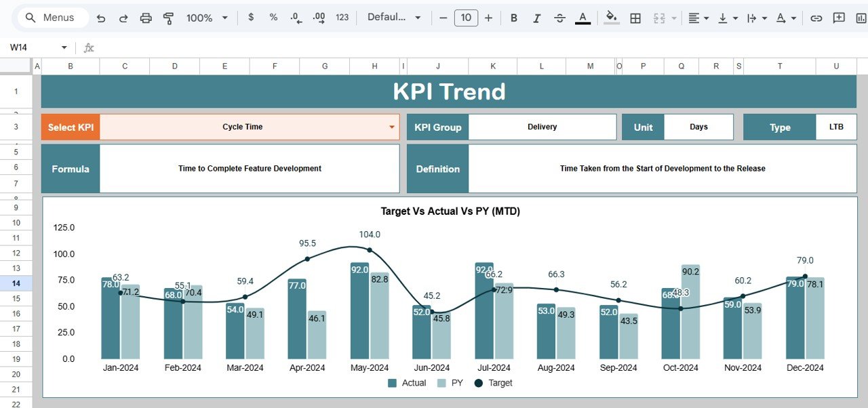This screenshot has height=408, width=868.
Task: Increase font size with plus button
Action: click(x=488, y=18)
